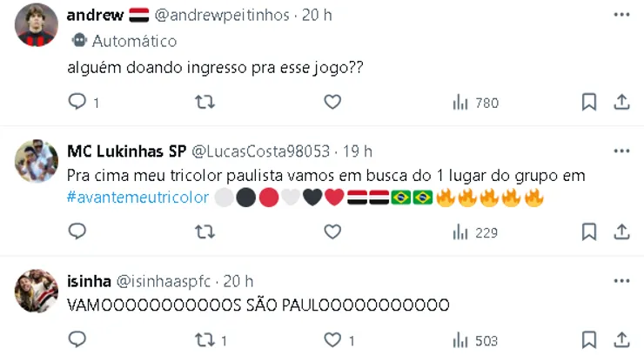Open more options for isinha's tweet
Viewport: 644px width, 362px height.
coord(621,281)
